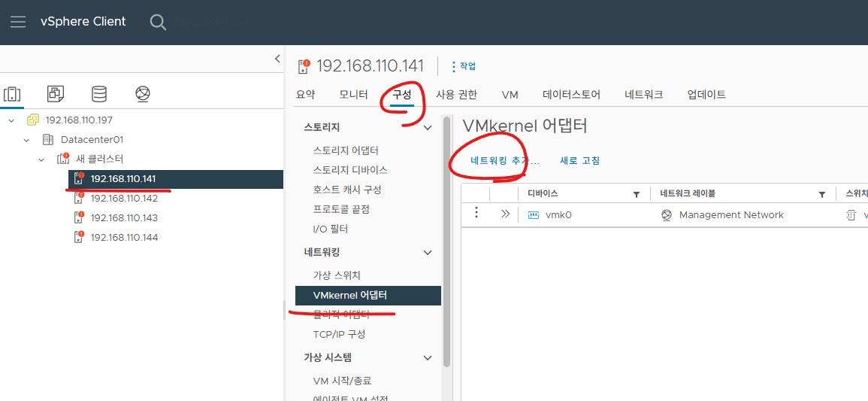Click the host icon in the page header

pos(304,66)
